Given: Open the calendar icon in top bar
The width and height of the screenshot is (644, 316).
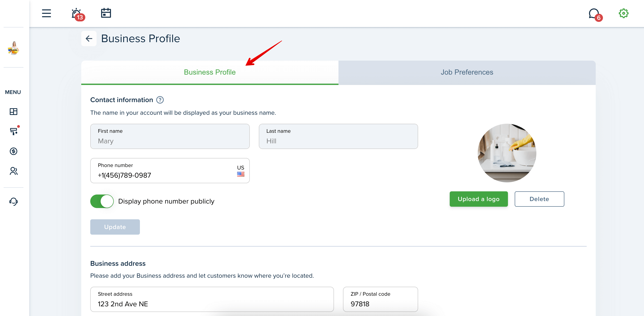Looking at the screenshot, I should [106, 13].
